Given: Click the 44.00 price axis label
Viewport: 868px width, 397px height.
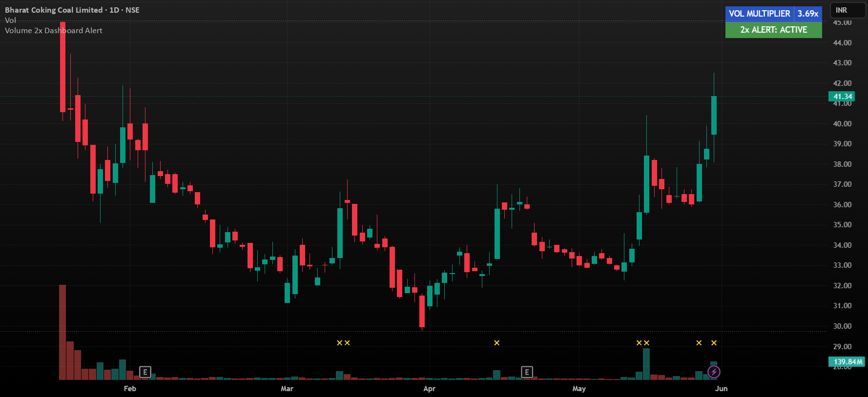Looking at the screenshot, I should (x=842, y=43).
